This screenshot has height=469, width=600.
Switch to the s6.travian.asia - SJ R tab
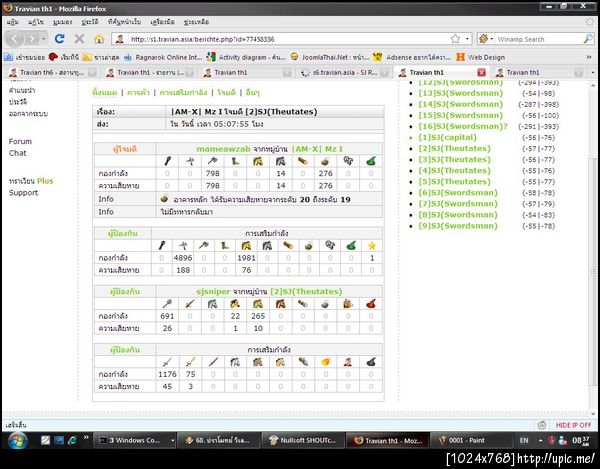[x=344, y=72]
